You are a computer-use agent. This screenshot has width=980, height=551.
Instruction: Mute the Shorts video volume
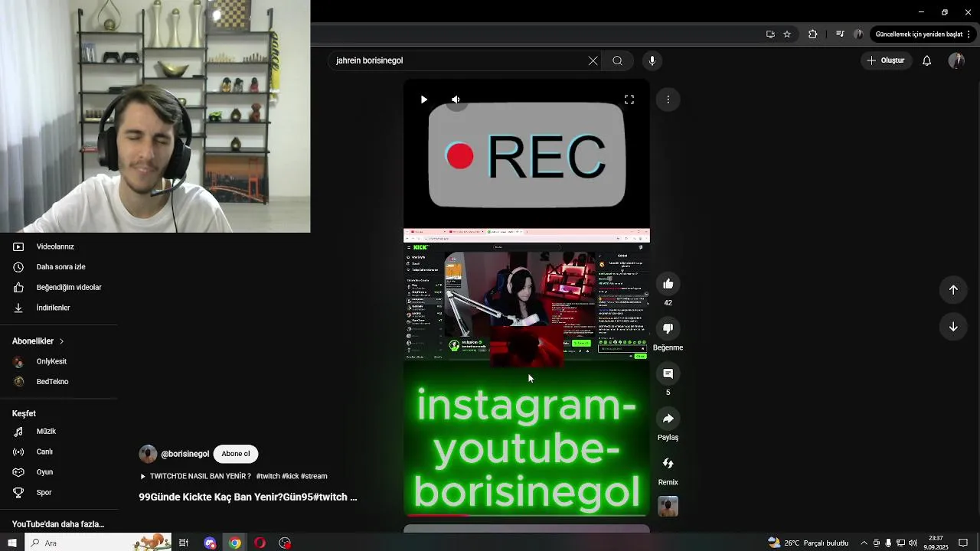[456, 99]
